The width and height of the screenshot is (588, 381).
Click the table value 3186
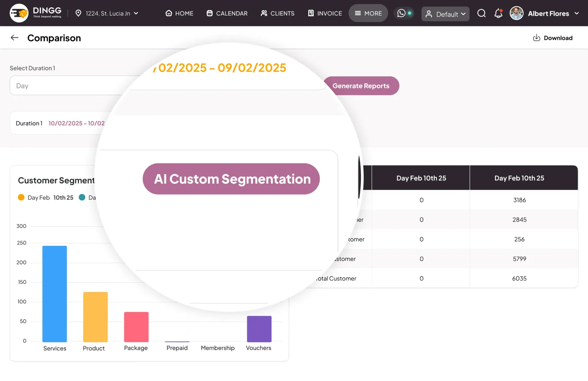point(519,200)
